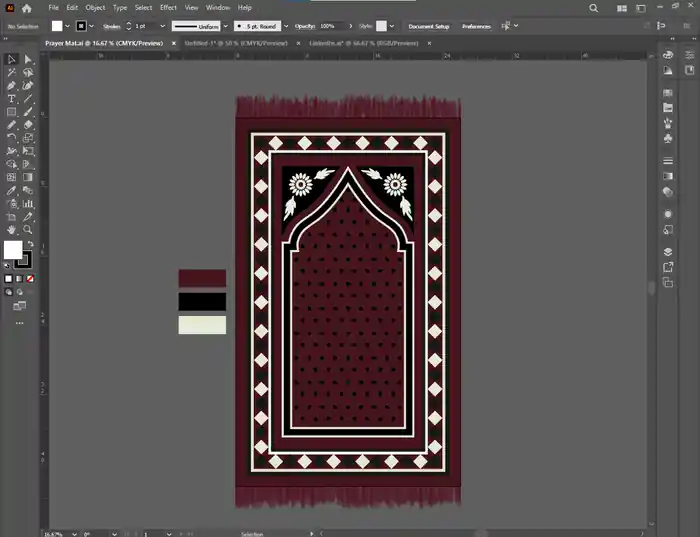
Task: Set paint mode to Color
Action: pos(8,279)
